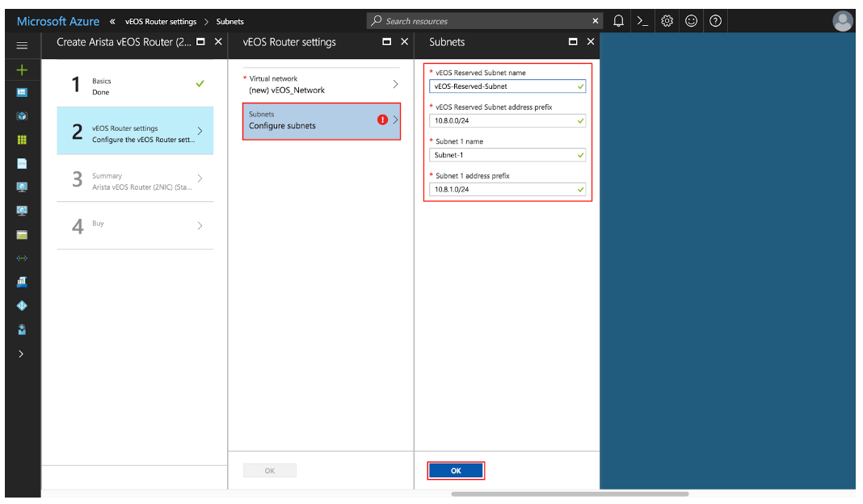Open the Virtual network setting row
This screenshot has width=863, height=504.
tap(322, 84)
